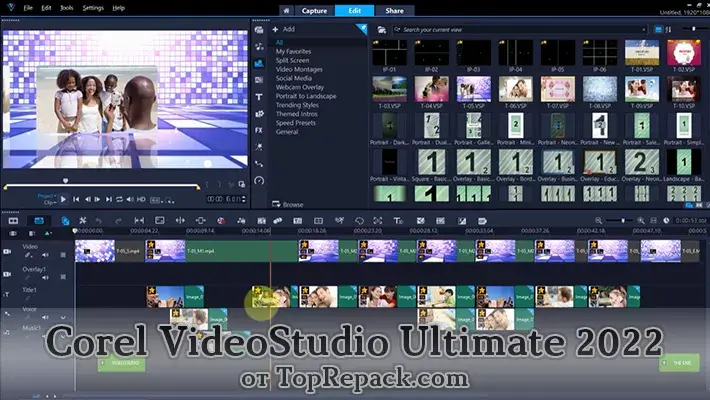Viewport: 710px width, 400px height.
Task: Click Add to create new folder
Action: (x=284, y=29)
